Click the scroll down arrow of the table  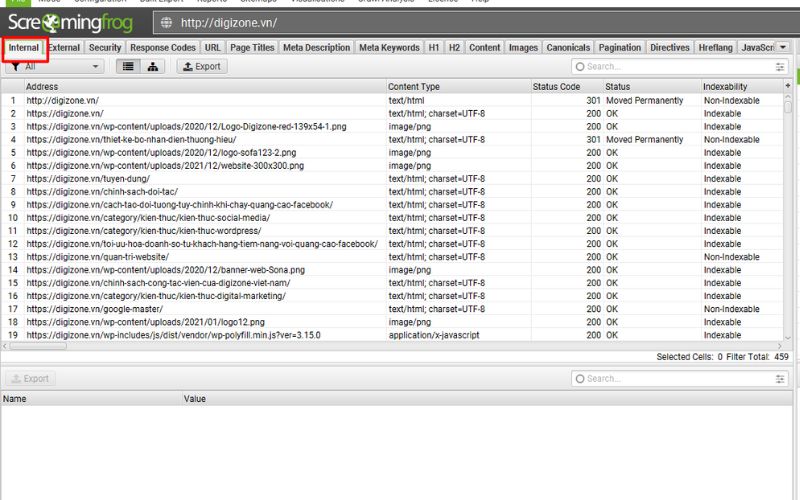coord(788,338)
